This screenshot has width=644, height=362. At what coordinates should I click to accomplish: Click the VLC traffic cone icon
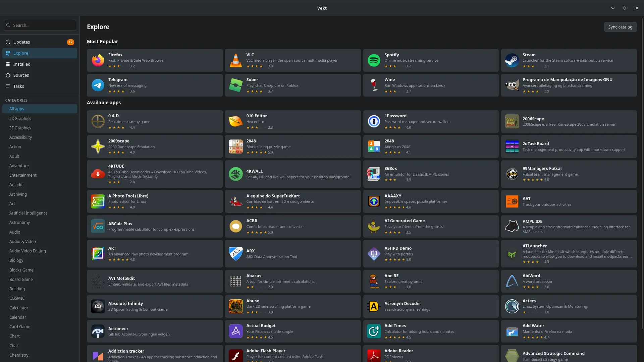click(x=236, y=60)
